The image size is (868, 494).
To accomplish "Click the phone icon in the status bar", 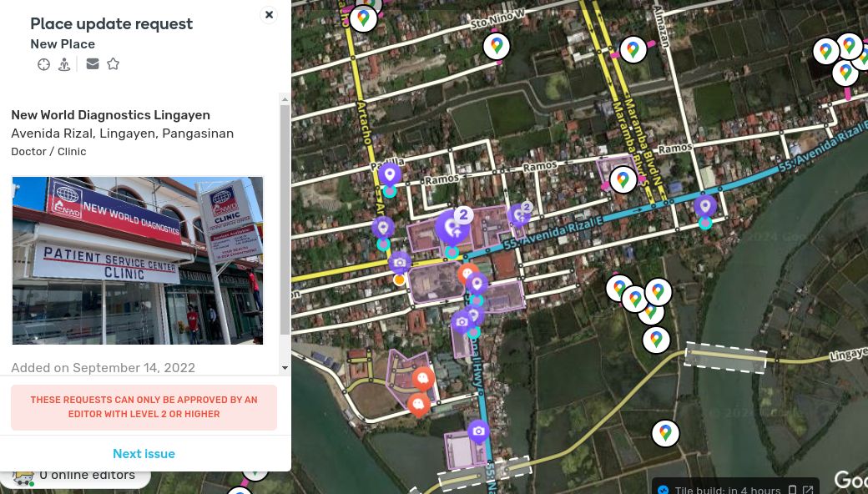I will [792, 490].
